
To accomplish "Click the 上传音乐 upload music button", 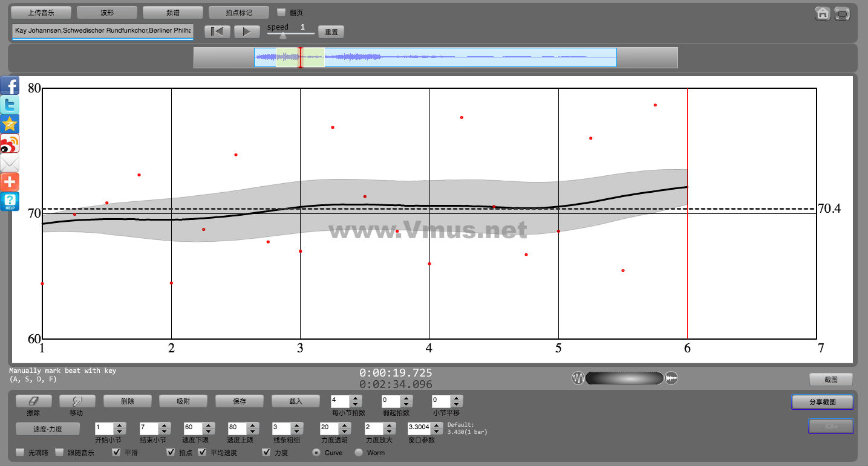I will click(x=41, y=12).
